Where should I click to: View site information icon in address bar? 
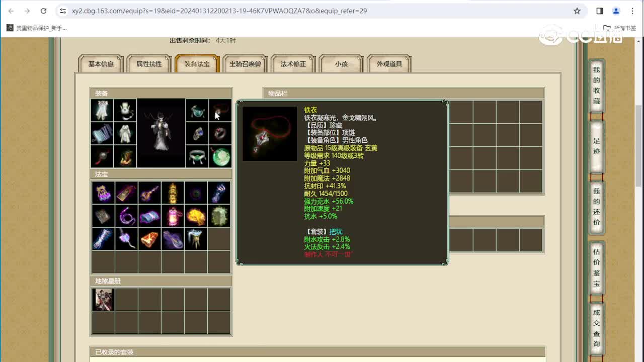(x=63, y=11)
